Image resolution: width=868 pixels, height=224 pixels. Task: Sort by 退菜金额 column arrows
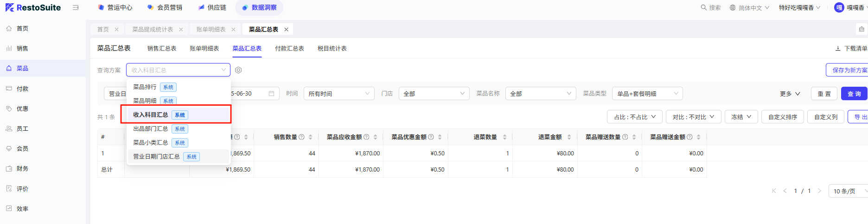pyautogui.click(x=569, y=137)
